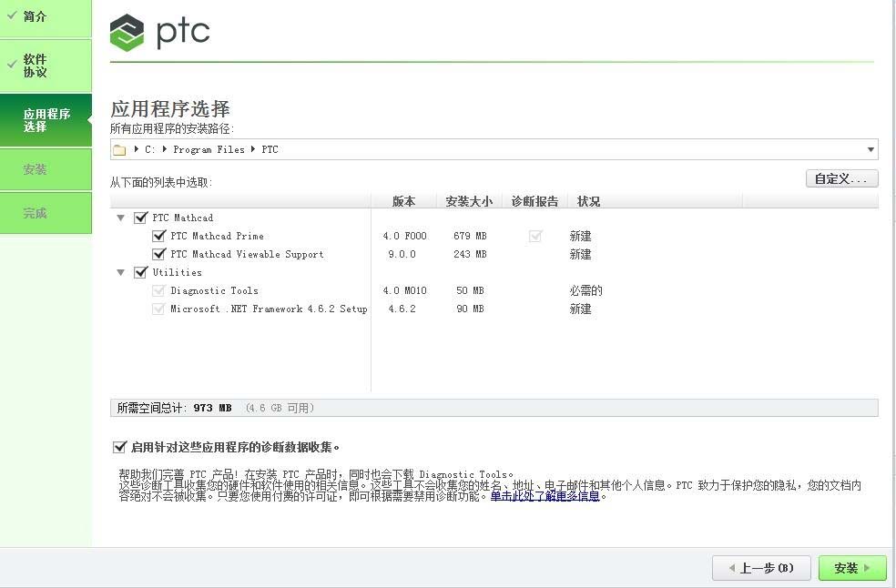The height and width of the screenshot is (588, 896).
Task: Click the 679 MB size value
Action: (470, 236)
